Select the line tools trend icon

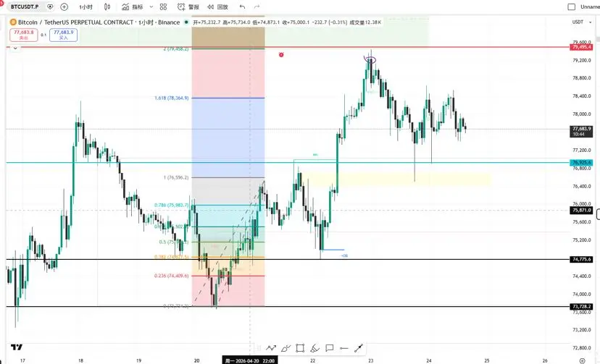[x=271, y=348]
